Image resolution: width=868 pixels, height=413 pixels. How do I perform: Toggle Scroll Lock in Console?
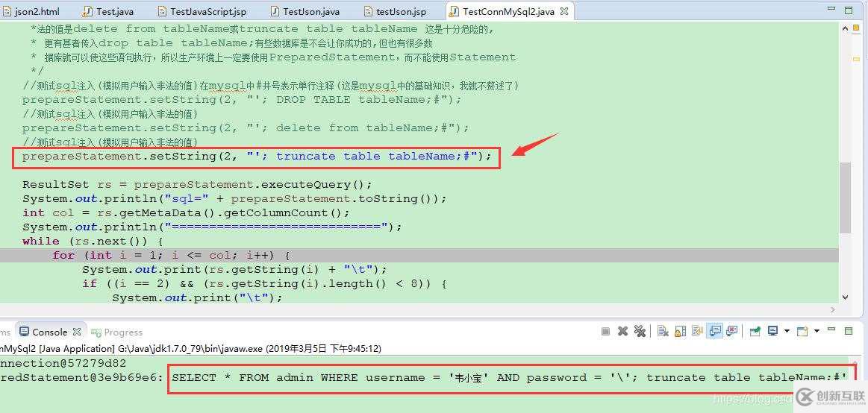point(681,331)
